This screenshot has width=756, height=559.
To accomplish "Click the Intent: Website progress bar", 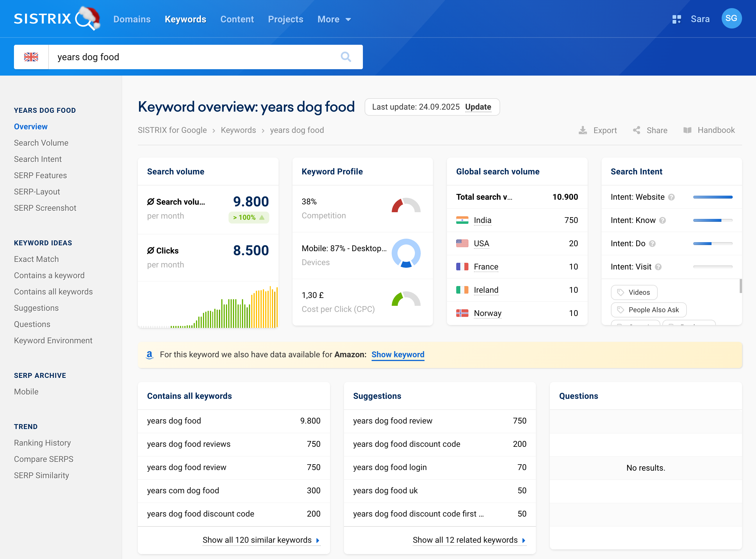I will 713,197.
